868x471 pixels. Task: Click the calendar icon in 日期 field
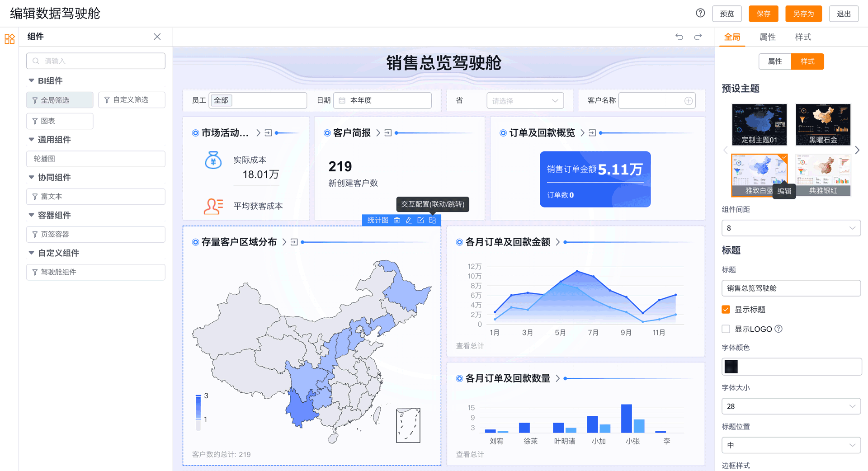click(342, 100)
